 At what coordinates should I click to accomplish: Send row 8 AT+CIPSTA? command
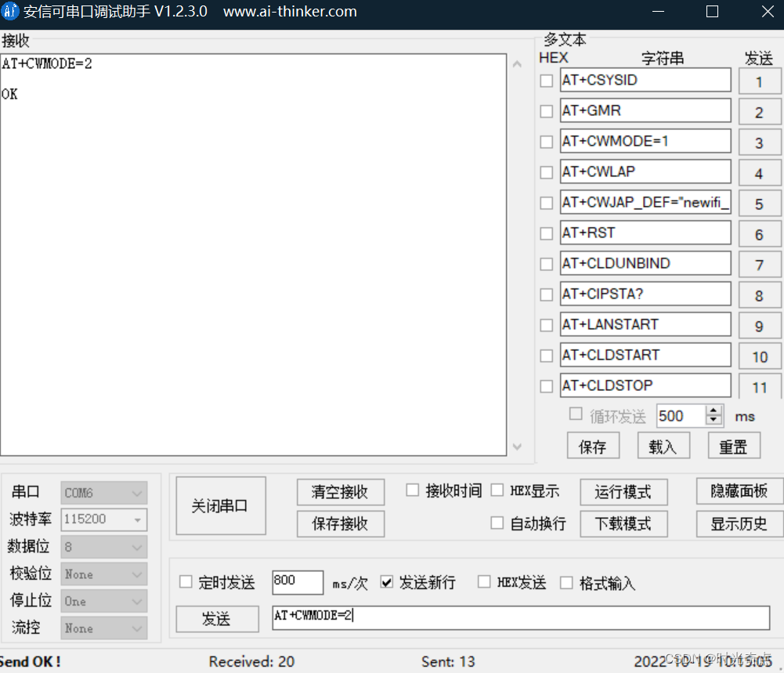[760, 295]
